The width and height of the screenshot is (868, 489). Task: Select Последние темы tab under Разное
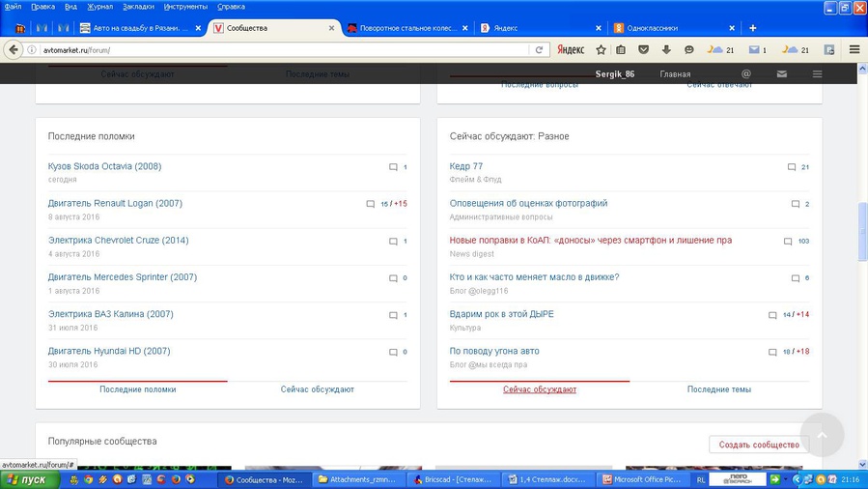(719, 389)
